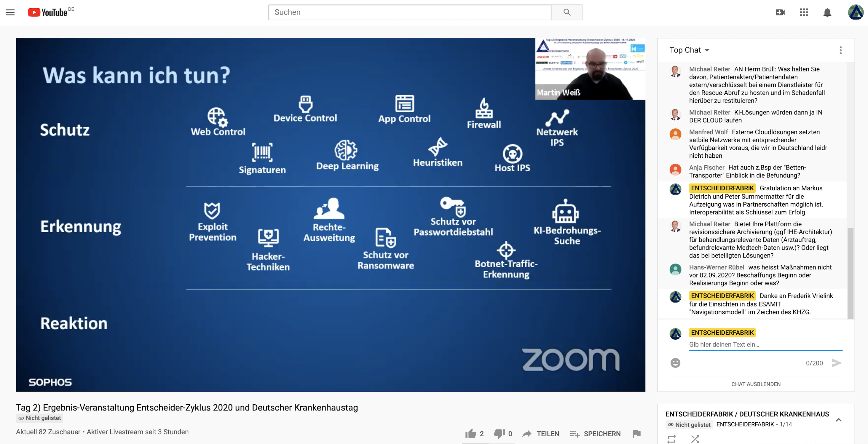Expand the Top Chat dropdown
Image resolution: width=868 pixels, height=444 pixels.
(689, 50)
